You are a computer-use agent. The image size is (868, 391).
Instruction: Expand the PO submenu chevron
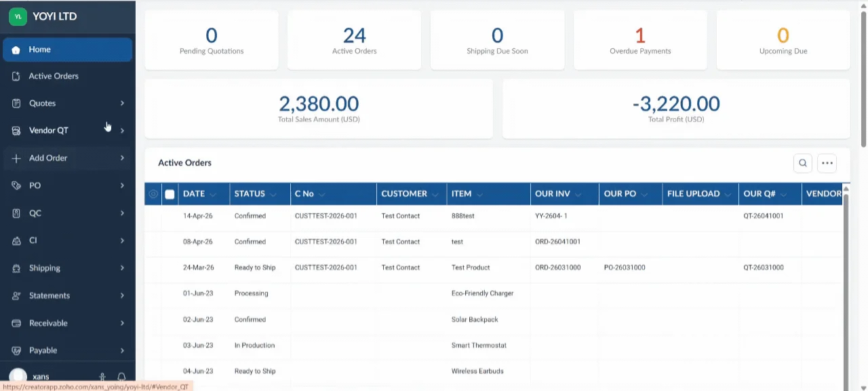122,185
